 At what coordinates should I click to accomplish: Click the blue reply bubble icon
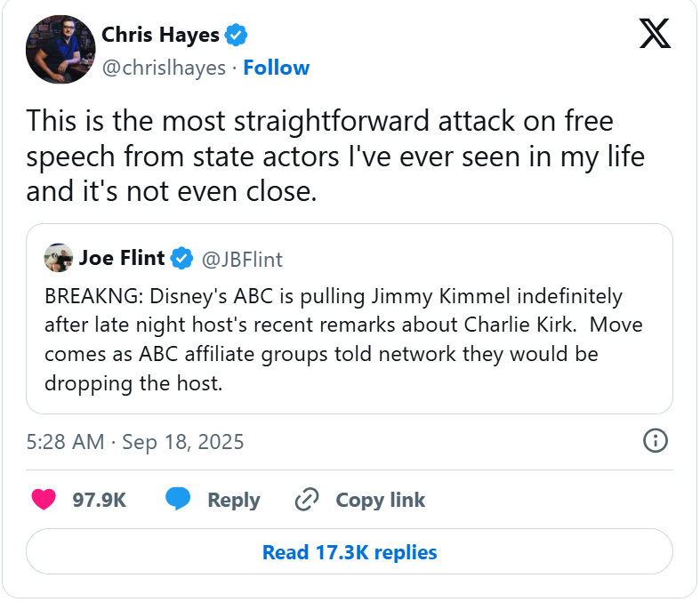pos(178,500)
